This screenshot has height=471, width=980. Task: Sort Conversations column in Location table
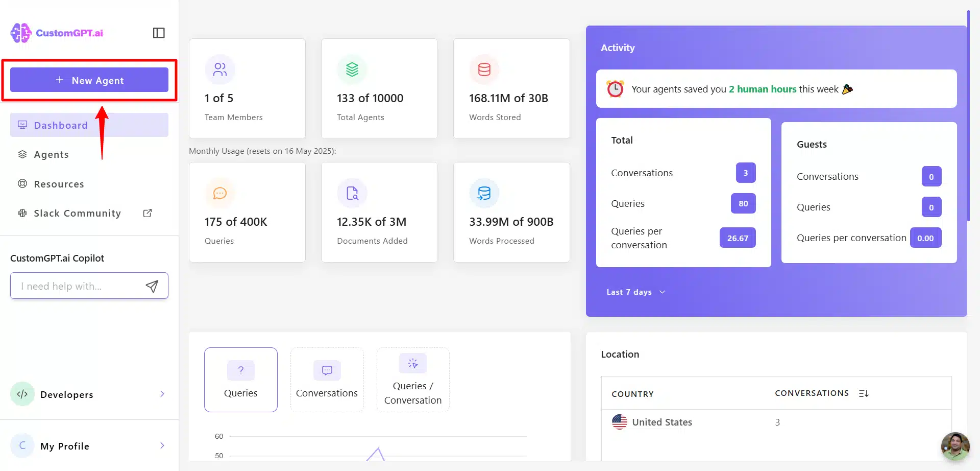(864, 393)
